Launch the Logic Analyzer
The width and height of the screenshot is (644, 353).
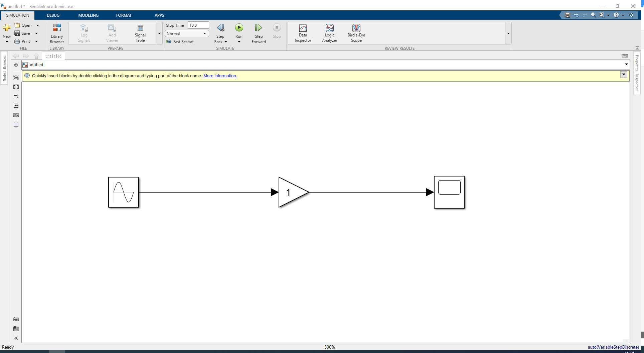tap(329, 33)
